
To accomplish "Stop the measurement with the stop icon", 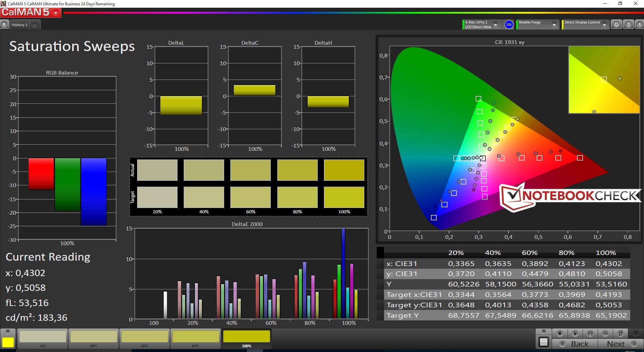I will pyautogui.click(x=559, y=334).
